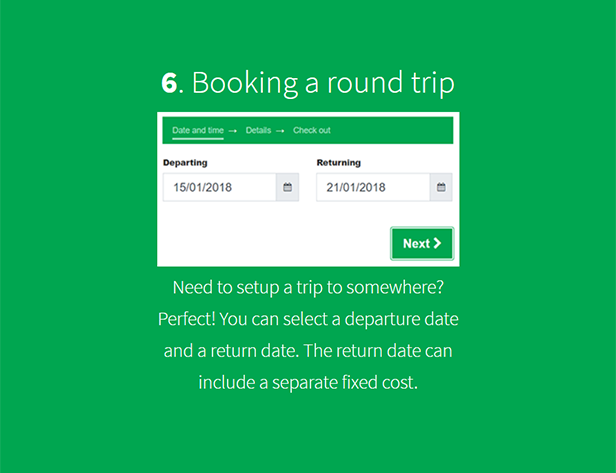The width and height of the screenshot is (616, 473).
Task: Open the Departing date calendar icon
Action: [x=288, y=187]
